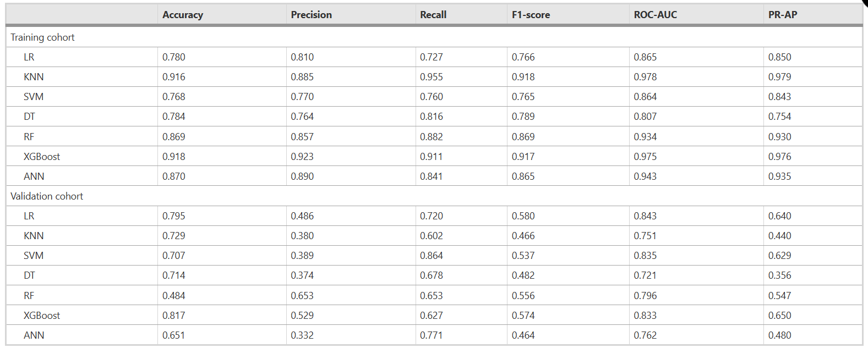The width and height of the screenshot is (868, 348).
Task: Select the ROC-AUC column header
Action: tap(655, 15)
